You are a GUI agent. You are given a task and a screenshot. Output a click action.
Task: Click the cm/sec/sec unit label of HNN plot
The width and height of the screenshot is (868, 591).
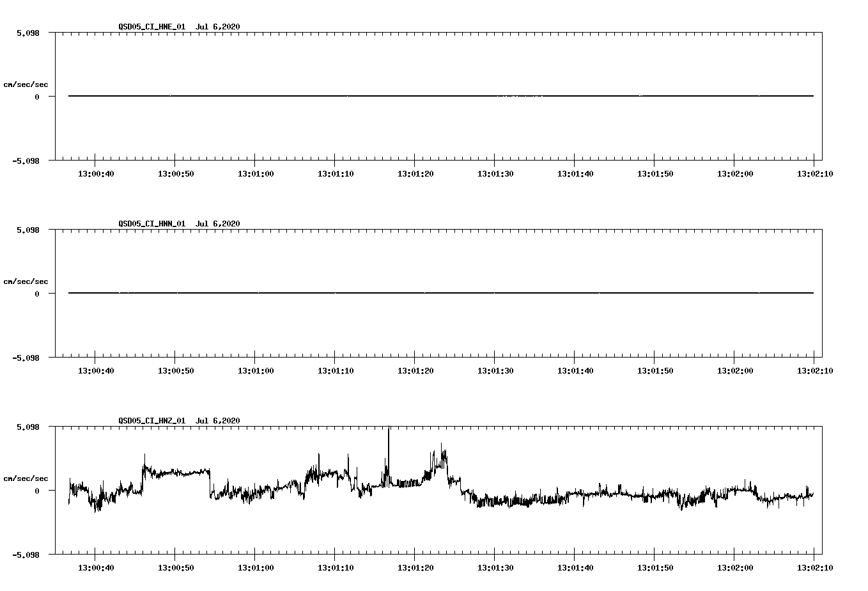26,281
